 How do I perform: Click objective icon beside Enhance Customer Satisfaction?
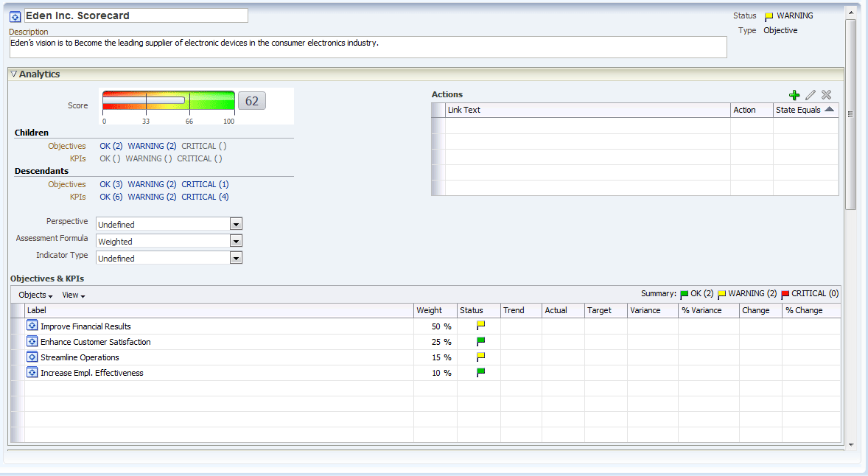pyautogui.click(x=32, y=341)
